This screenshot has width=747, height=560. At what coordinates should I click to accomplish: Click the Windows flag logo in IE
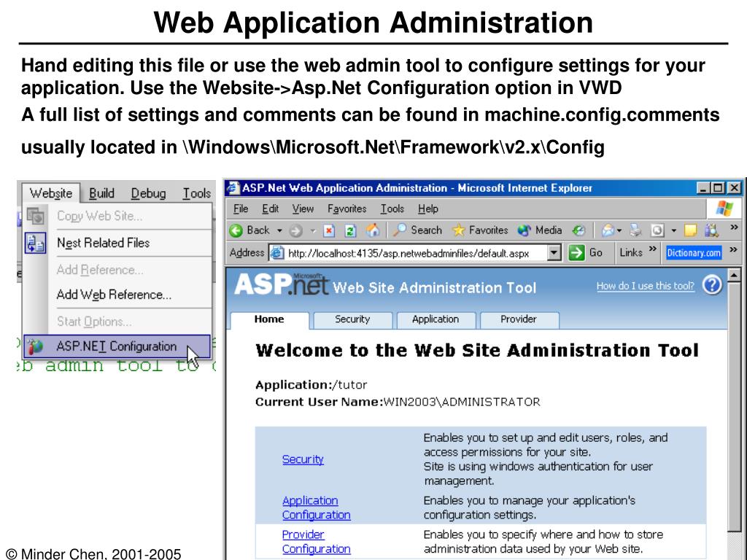[x=724, y=209]
